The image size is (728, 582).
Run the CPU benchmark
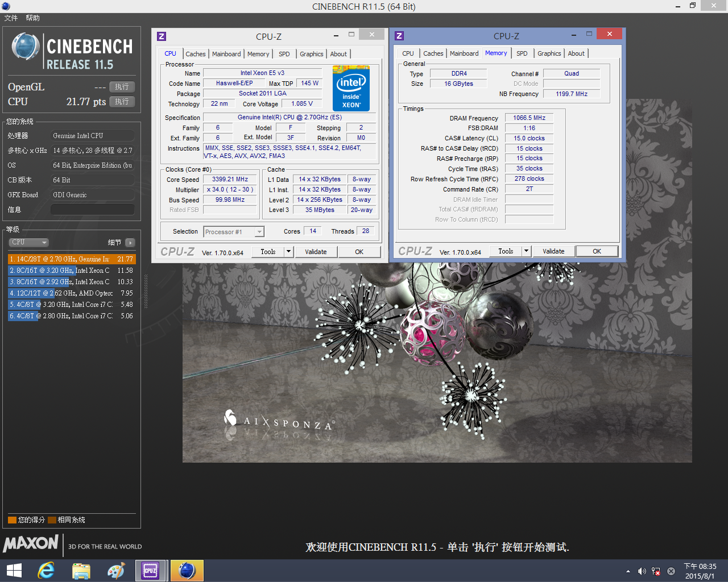coord(122,102)
